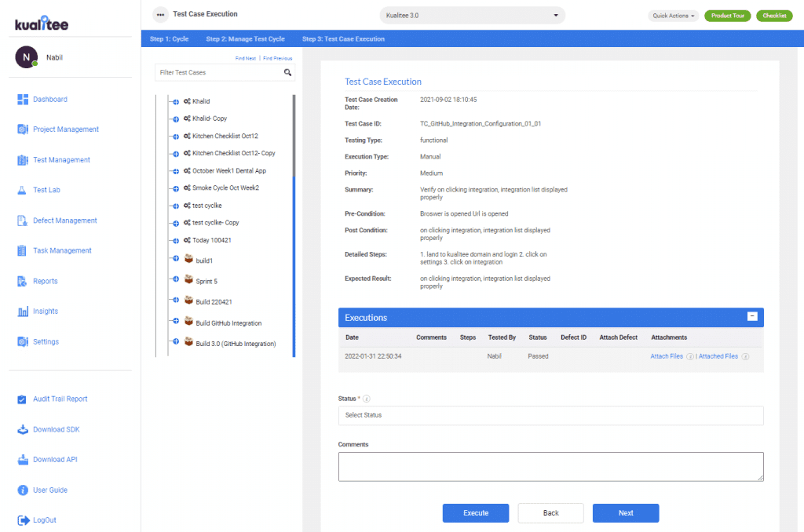
Task: Open Defect Management icon in sidebar
Action: tap(23, 220)
